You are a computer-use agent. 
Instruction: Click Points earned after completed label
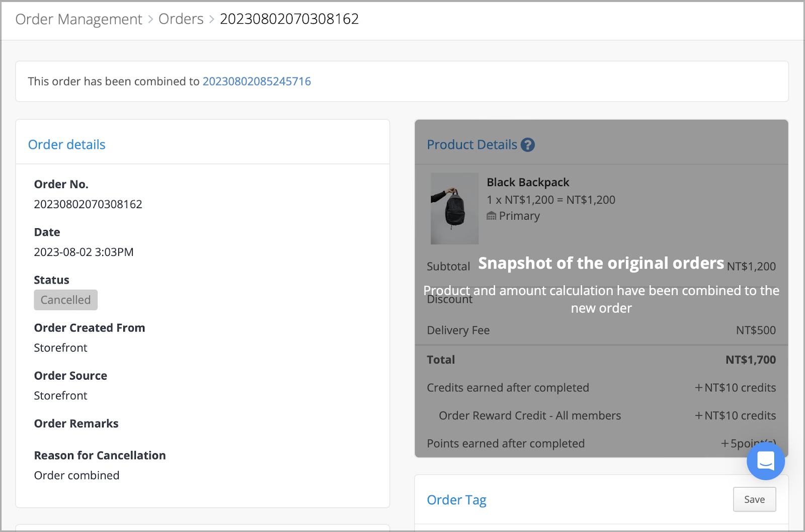click(506, 444)
